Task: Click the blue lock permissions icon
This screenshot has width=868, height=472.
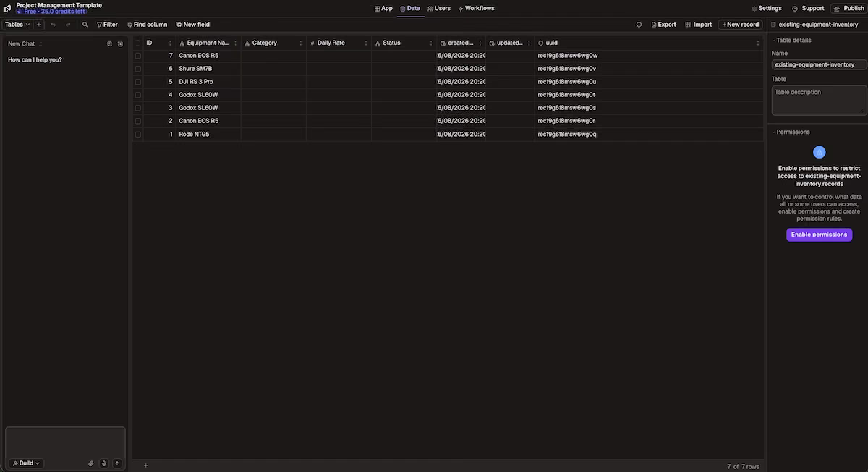Action: [819, 152]
